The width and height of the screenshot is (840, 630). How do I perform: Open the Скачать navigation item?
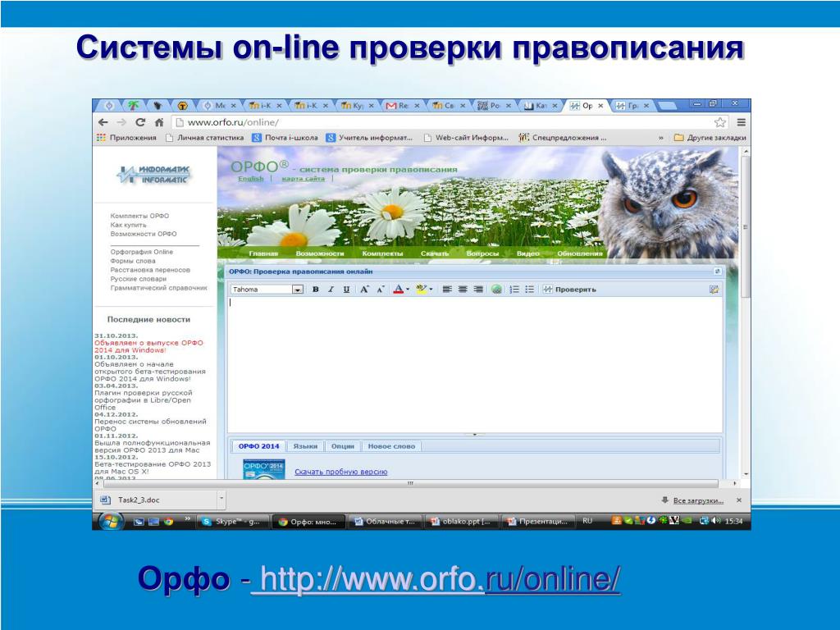pyautogui.click(x=435, y=253)
